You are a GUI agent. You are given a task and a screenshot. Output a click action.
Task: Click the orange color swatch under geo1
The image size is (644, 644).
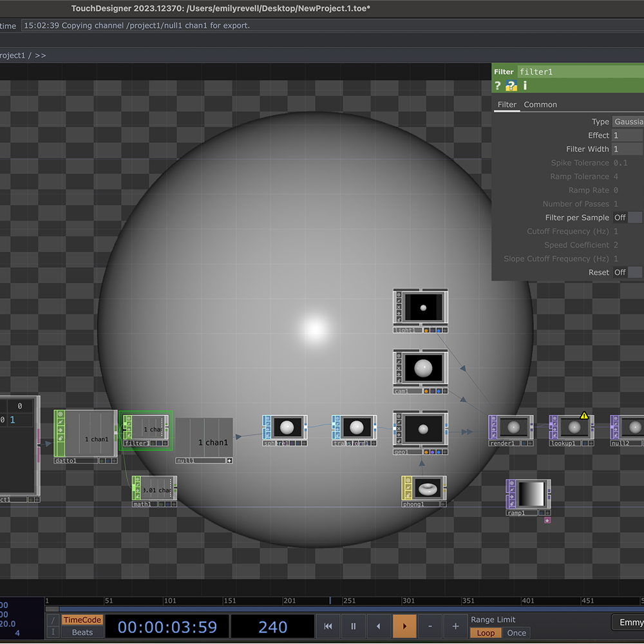[x=426, y=452]
